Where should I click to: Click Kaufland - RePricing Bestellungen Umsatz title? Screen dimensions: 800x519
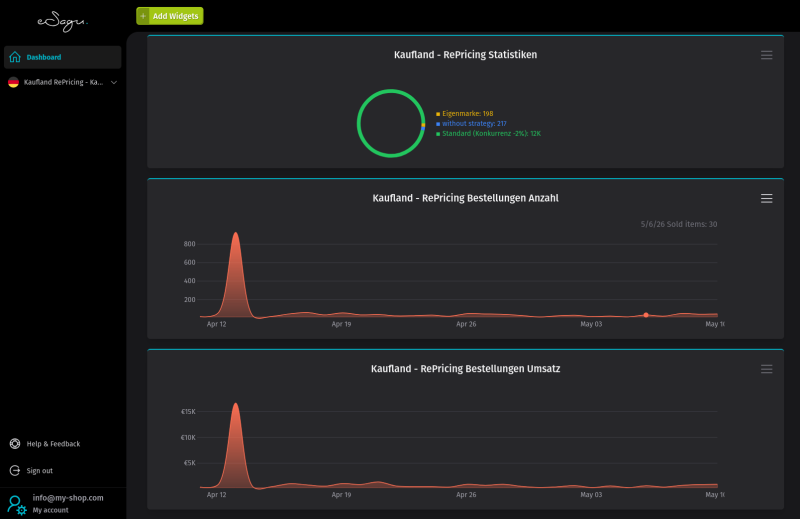(465, 368)
